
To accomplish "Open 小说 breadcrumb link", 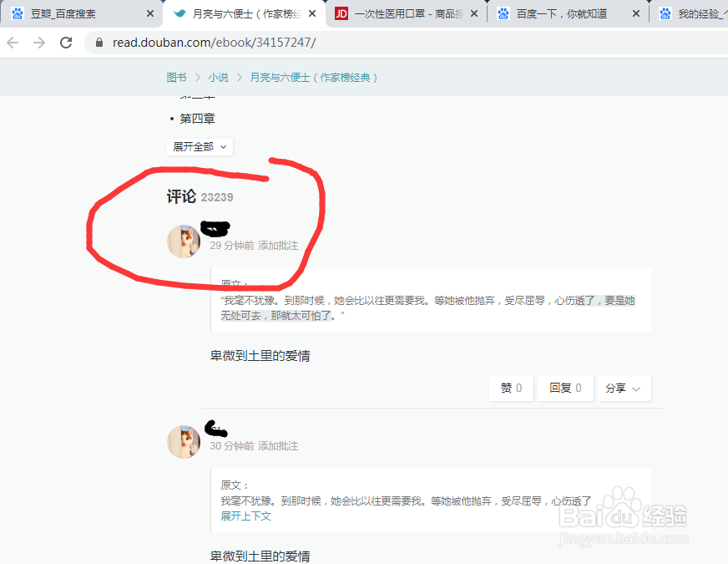I will tap(218, 78).
